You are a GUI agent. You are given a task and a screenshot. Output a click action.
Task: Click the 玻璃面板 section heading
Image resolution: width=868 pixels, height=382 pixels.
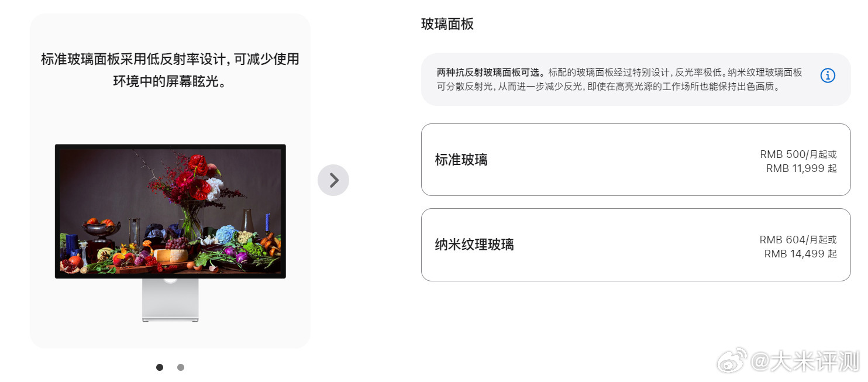[447, 24]
